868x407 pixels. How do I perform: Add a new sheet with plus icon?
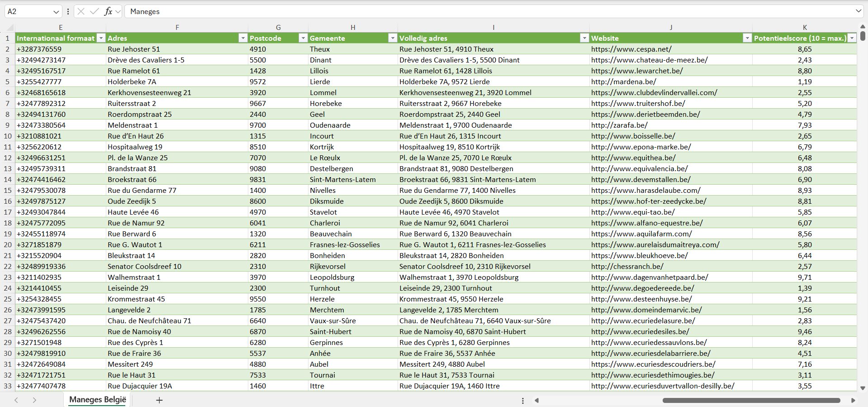(159, 400)
